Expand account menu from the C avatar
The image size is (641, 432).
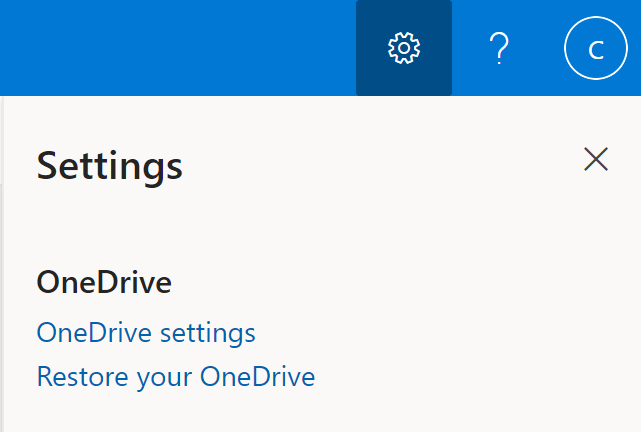coord(595,48)
